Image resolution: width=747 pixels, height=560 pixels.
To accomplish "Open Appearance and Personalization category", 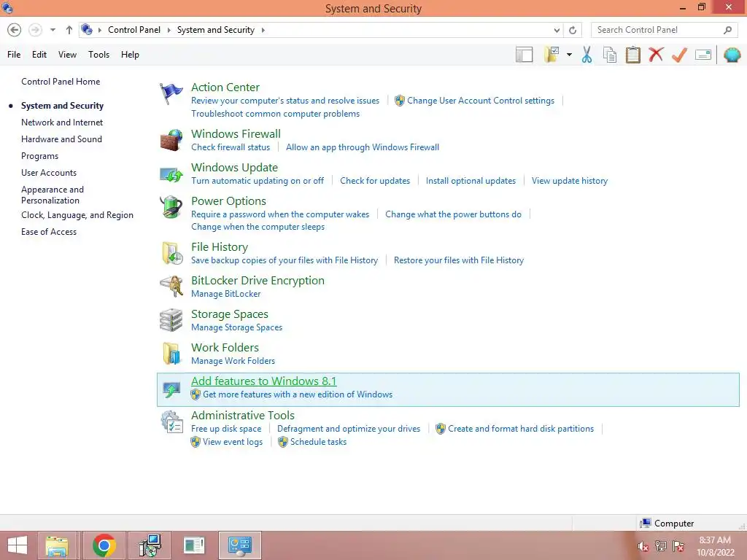I will point(53,195).
